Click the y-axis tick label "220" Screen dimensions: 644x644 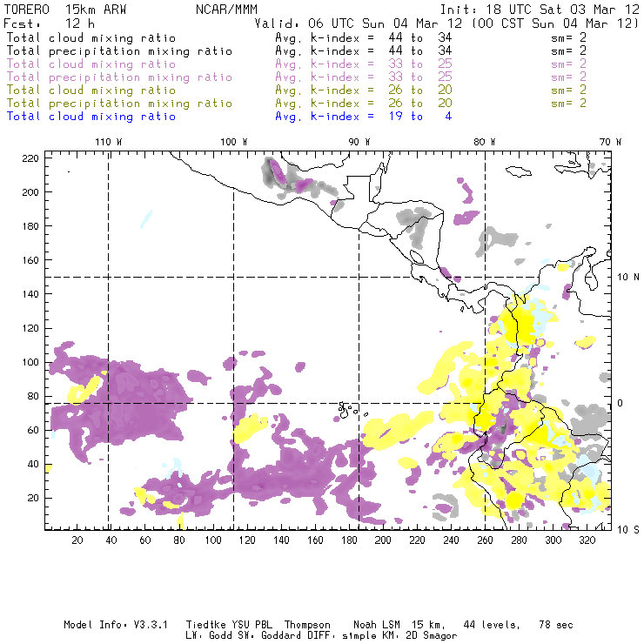[x=30, y=158]
